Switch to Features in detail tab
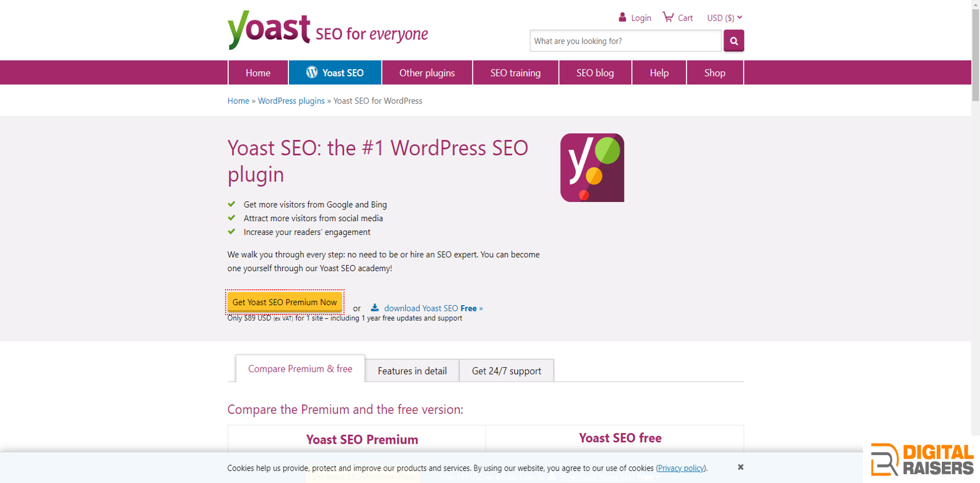Viewport: 980px width, 483px height. coord(412,371)
